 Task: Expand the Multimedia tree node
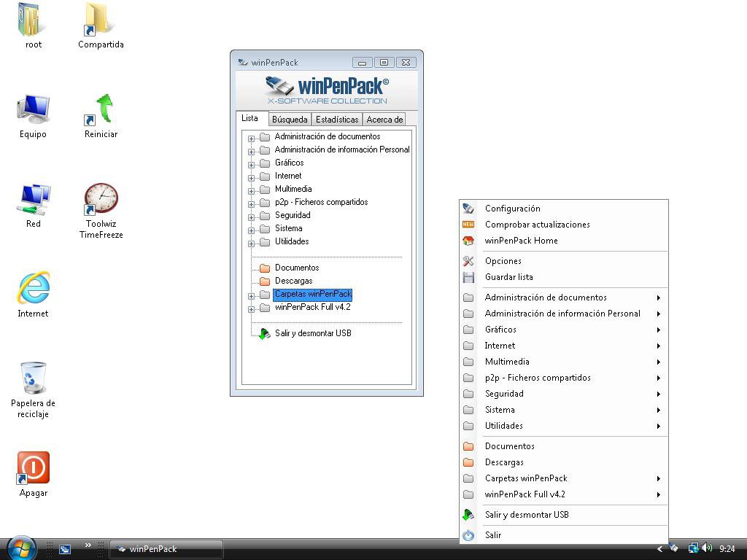coord(251,191)
